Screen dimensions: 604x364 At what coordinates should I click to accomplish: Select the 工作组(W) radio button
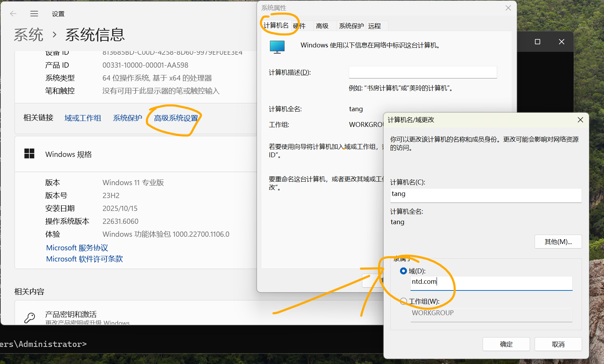pyautogui.click(x=403, y=301)
